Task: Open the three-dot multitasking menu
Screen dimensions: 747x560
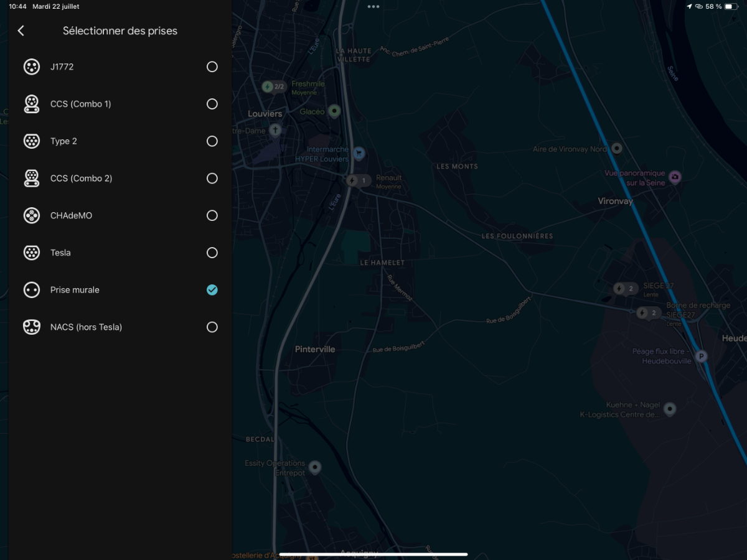Action: (x=374, y=7)
